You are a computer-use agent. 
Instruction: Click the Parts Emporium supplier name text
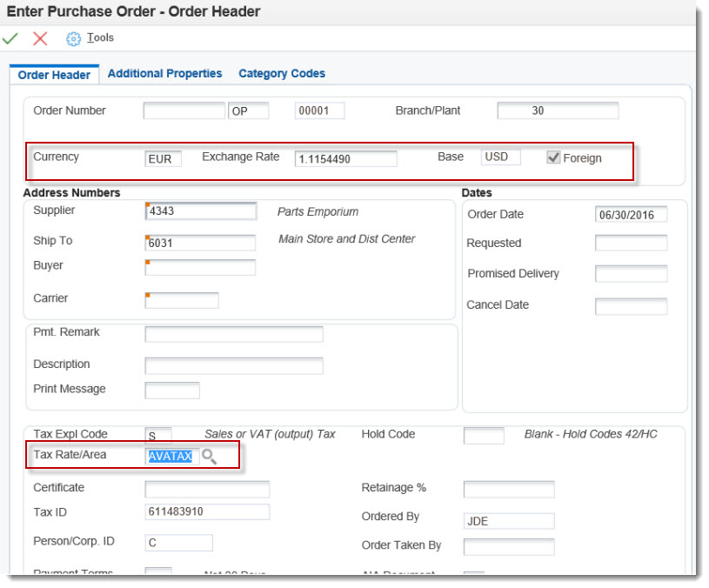tap(318, 212)
